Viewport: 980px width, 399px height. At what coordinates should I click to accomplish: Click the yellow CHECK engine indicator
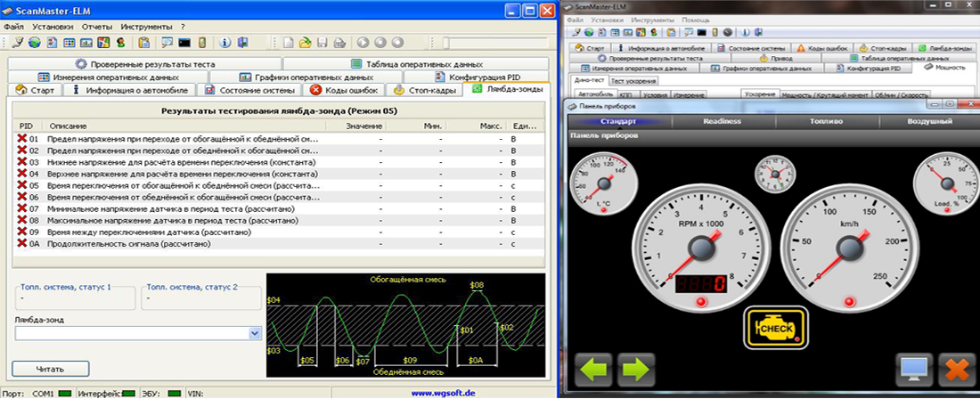[x=775, y=327]
